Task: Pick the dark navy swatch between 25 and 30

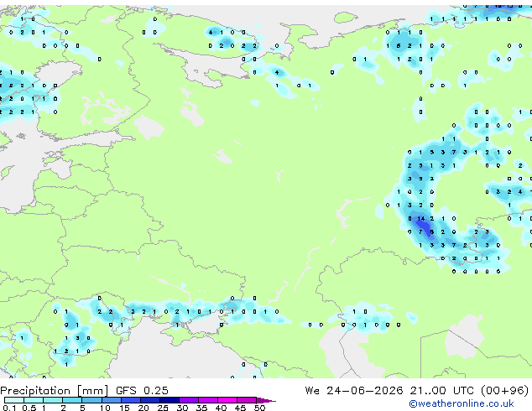Action: click(170, 400)
